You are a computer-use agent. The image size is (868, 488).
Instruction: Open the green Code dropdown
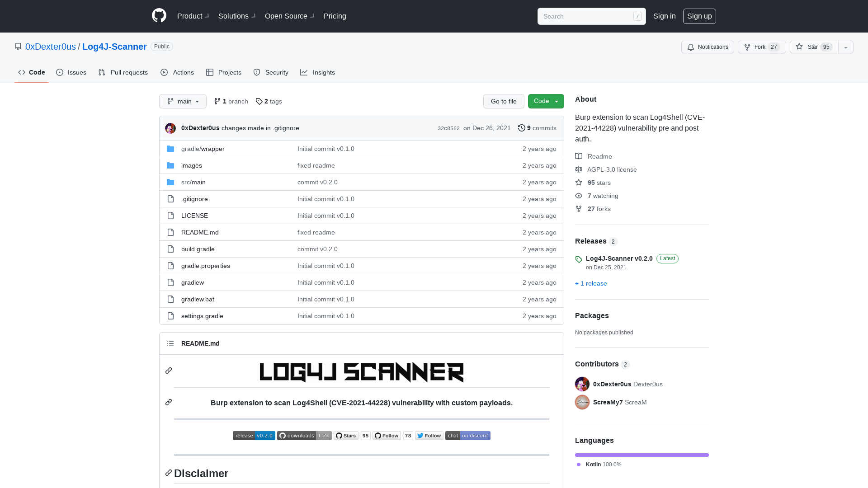(x=546, y=101)
